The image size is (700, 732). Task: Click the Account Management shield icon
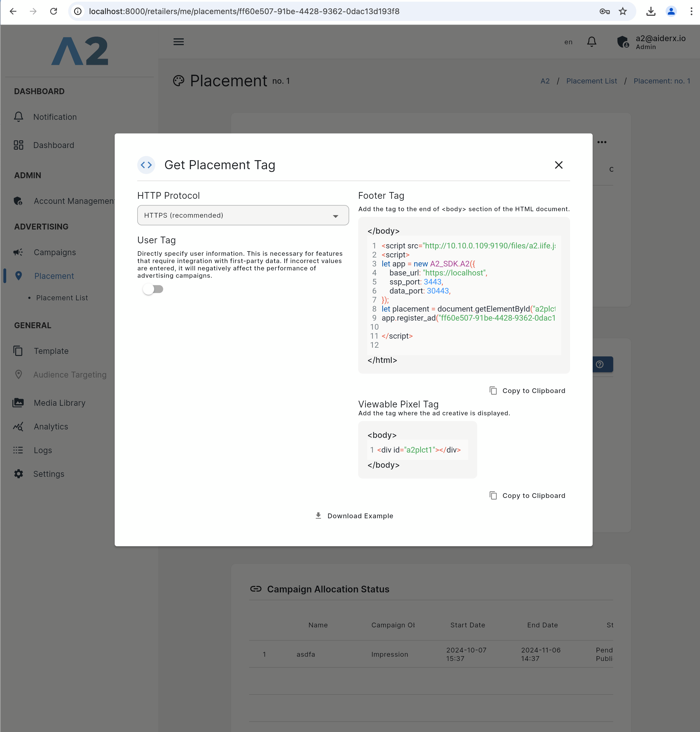(18, 201)
